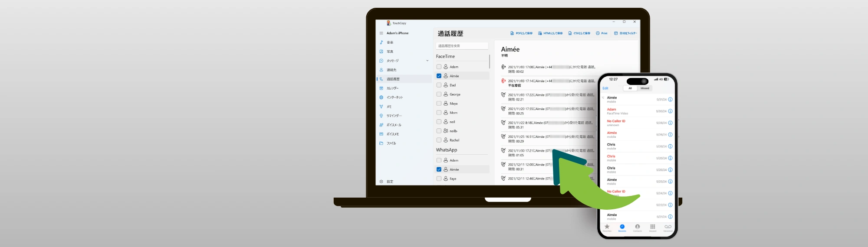Tap info icon for 5/28/24 No Caller ID
The width and height of the screenshot is (868, 247).
click(670, 123)
